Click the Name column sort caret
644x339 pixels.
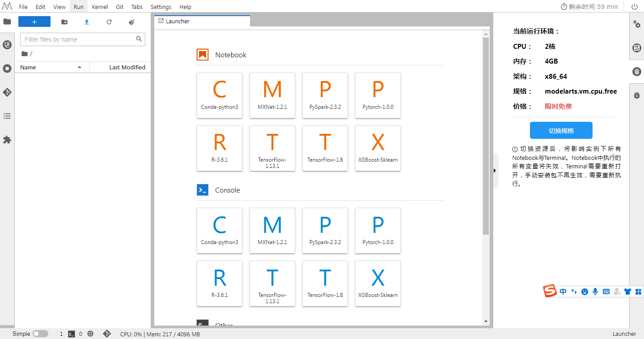80,67
